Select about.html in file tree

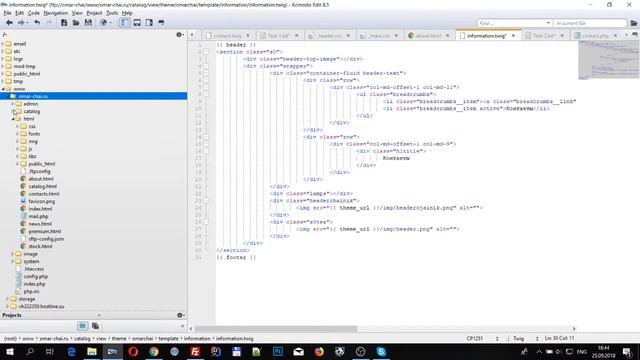click(x=41, y=179)
